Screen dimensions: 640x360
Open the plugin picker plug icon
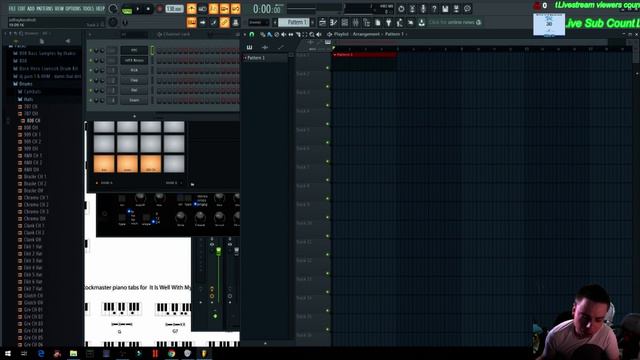coord(389,22)
